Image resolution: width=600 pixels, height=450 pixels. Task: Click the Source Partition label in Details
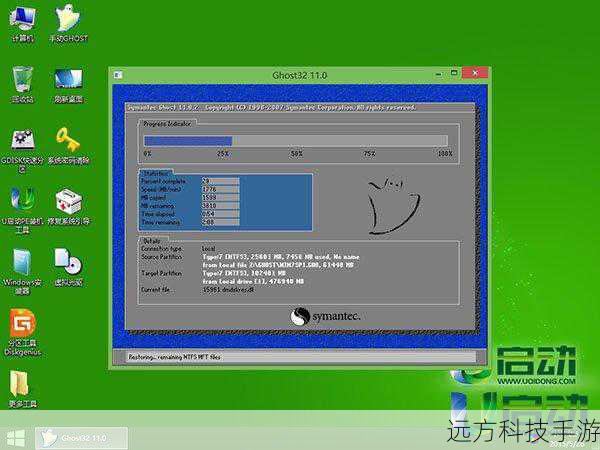161,257
